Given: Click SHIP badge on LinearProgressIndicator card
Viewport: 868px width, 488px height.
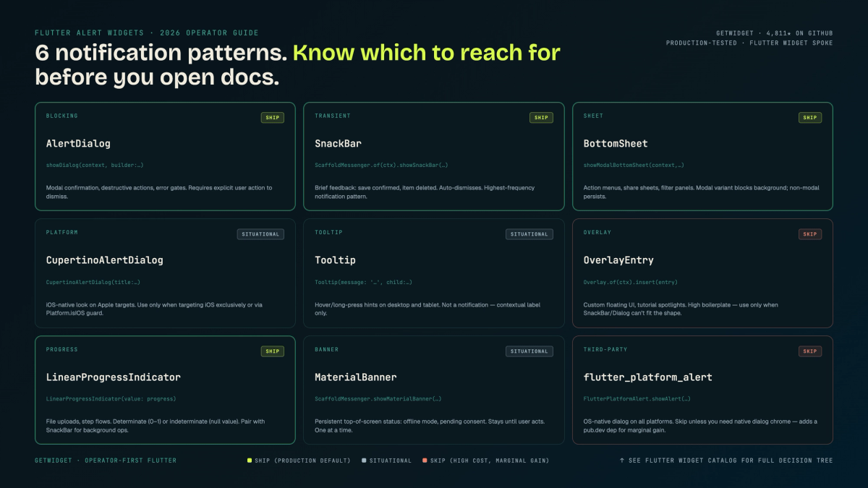Looking at the screenshot, I should pos(273,351).
